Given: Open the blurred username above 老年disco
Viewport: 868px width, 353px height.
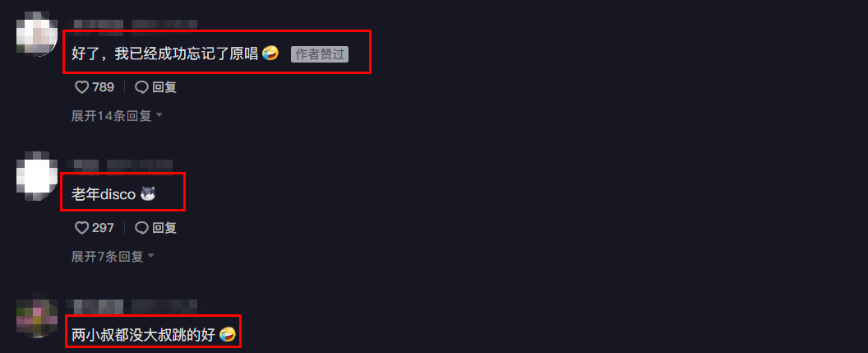Looking at the screenshot, I should [119, 165].
